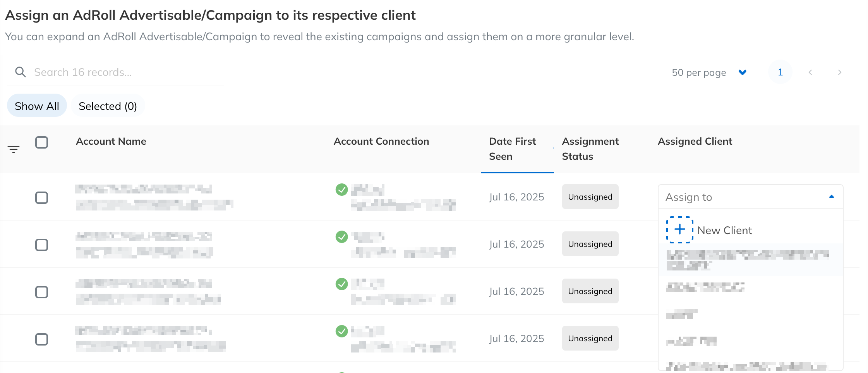868x373 pixels.
Task: Collapse the Assign to dropdown
Action: tap(750, 197)
